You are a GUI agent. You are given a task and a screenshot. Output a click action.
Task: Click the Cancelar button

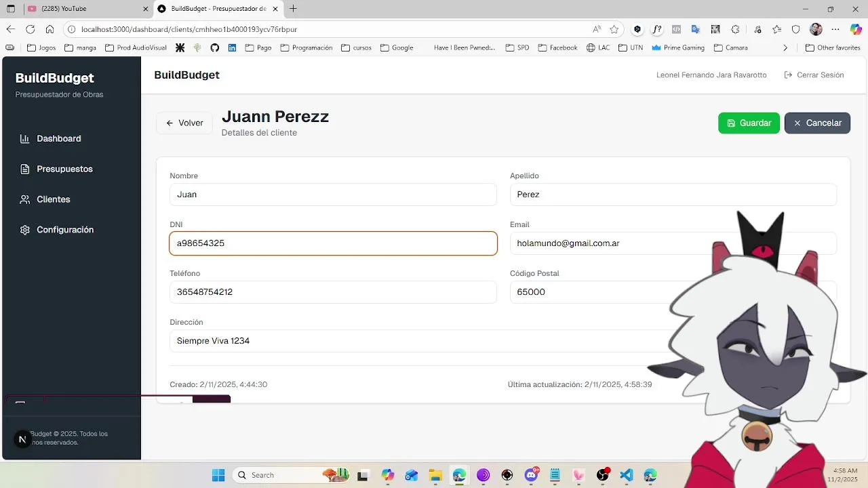click(817, 123)
